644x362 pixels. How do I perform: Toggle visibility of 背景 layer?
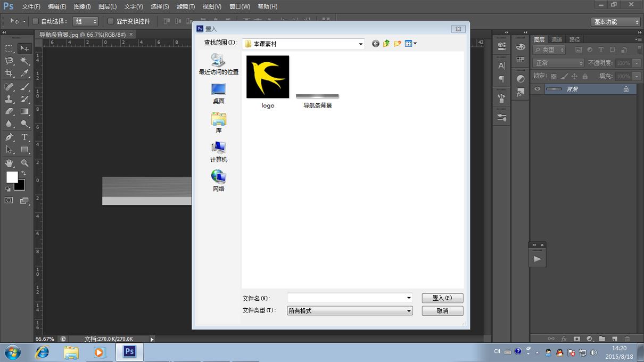coord(538,89)
